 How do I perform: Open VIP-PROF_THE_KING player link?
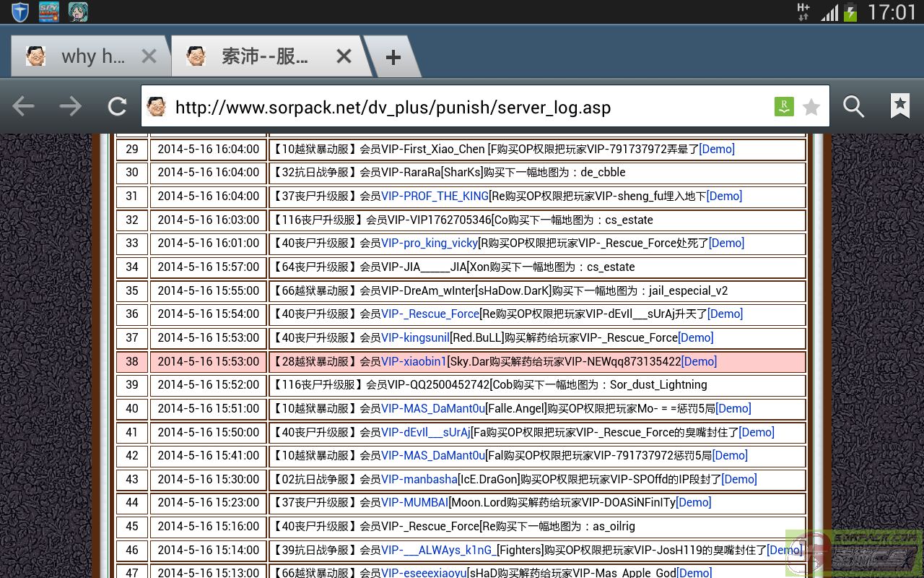tap(435, 196)
